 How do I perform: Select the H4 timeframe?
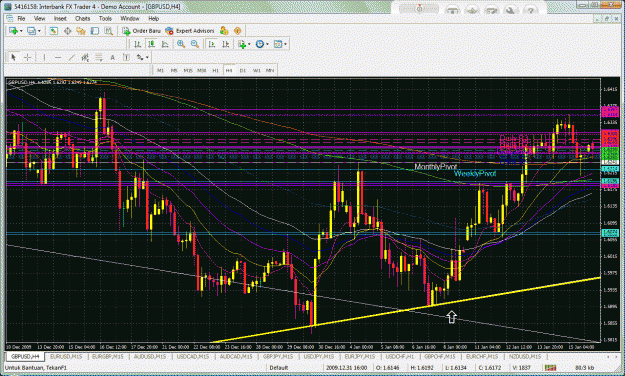229,71
